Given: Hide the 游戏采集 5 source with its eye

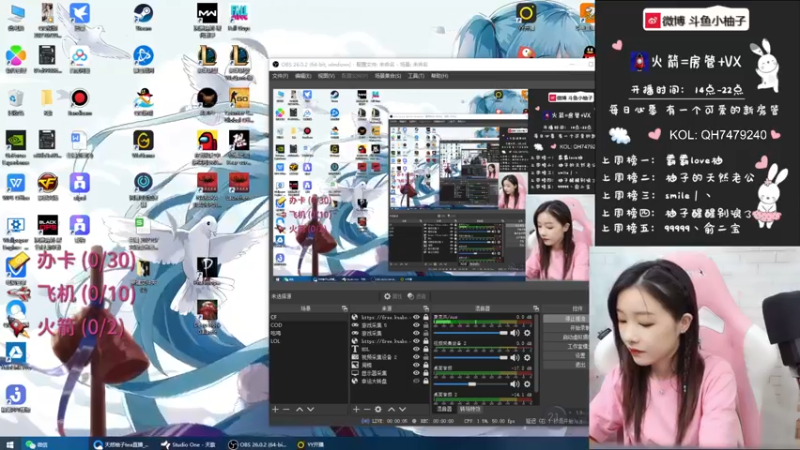Looking at the screenshot, I should (416, 325).
